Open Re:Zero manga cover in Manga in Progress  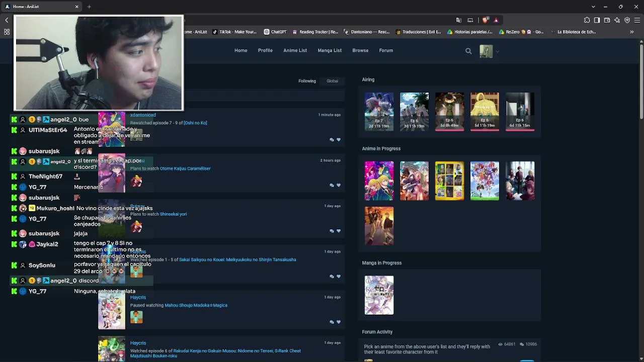point(379,295)
